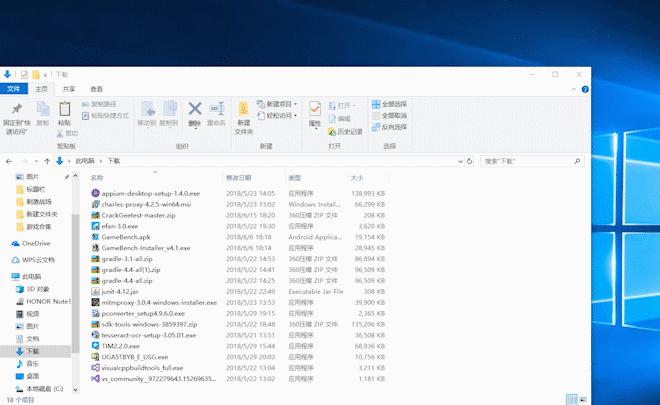The height and width of the screenshot is (405, 660).
Task: Click the 粘贴 (Paste) clipboard icon
Action: 64,109
